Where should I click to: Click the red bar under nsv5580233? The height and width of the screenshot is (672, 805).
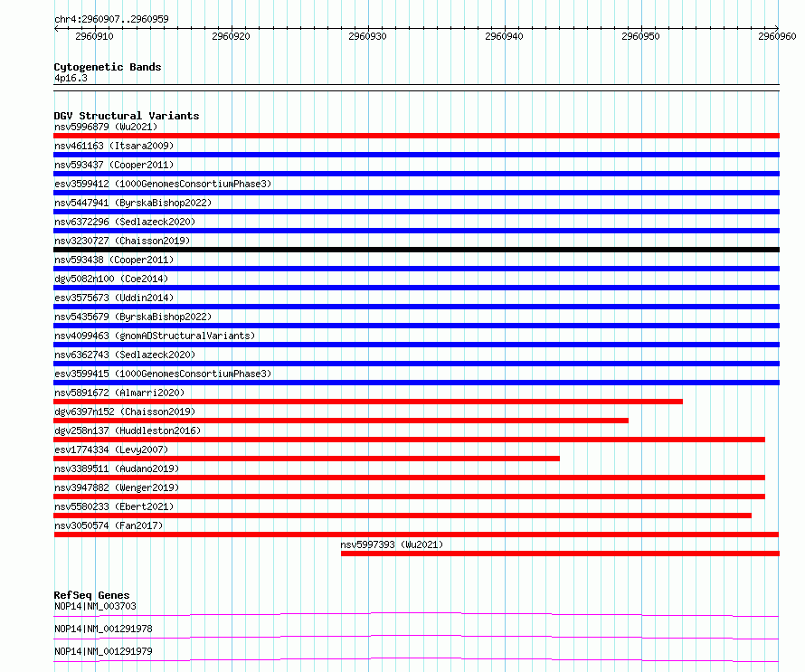pos(402,516)
